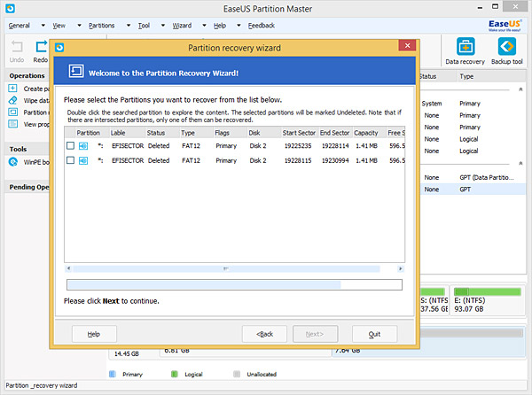Select the System Primary partition row
This screenshot has width=532, height=395.
coord(473,104)
